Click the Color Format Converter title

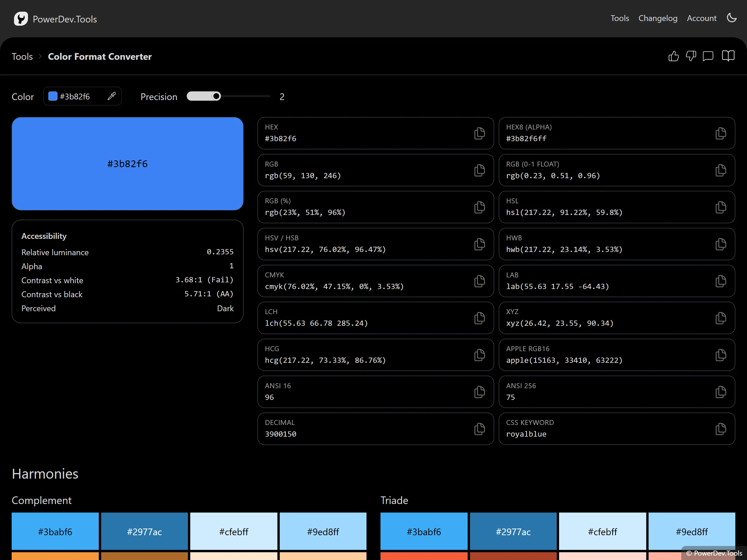pyautogui.click(x=100, y=56)
